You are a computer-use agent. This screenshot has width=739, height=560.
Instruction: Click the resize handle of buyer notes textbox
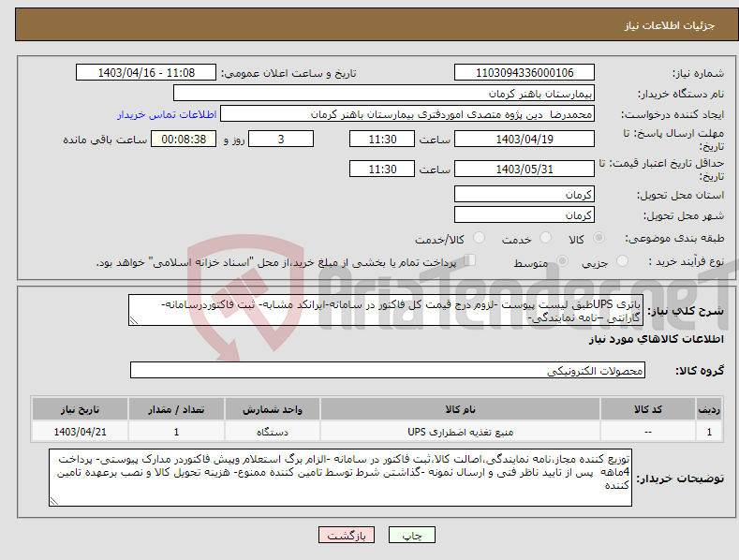[53, 502]
